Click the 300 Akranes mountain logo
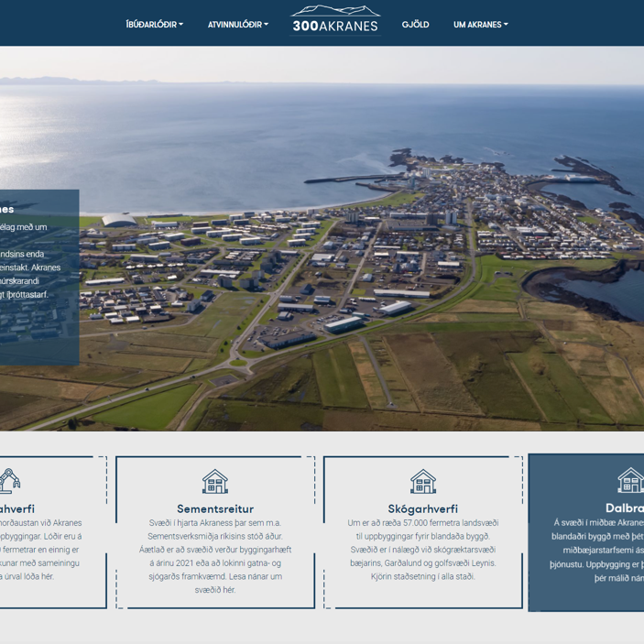 point(335,19)
